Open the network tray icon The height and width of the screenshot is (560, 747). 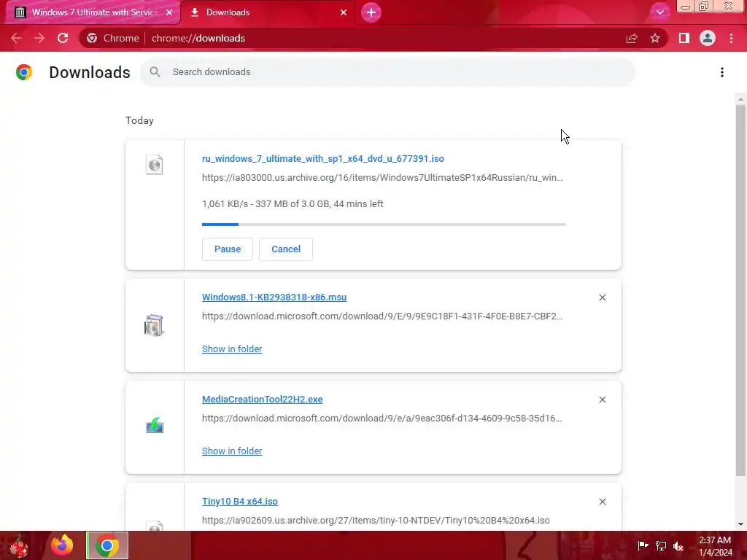(x=661, y=545)
